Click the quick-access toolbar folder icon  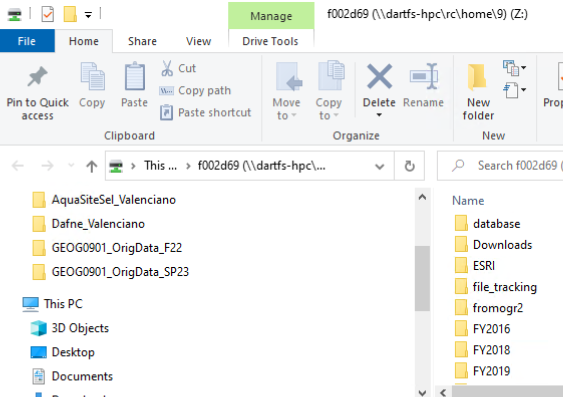[x=70, y=14]
